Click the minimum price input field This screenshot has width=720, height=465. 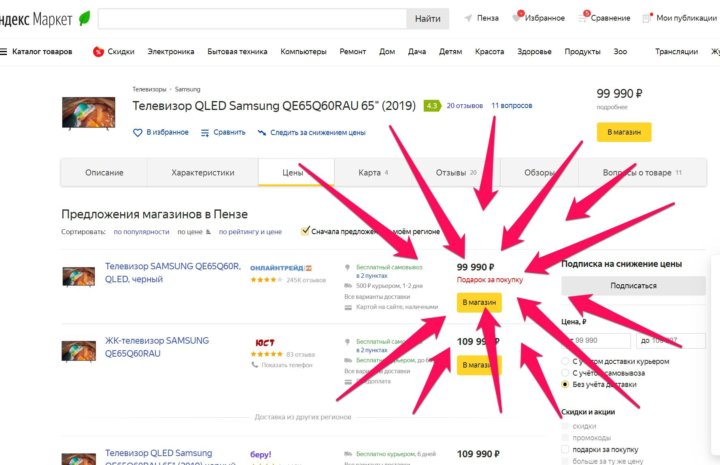point(596,341)
